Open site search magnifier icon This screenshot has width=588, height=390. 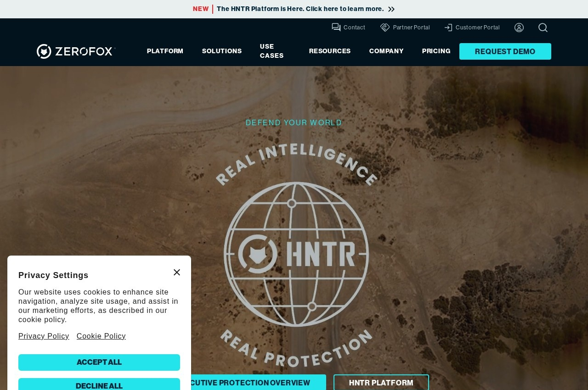(543, 28)
